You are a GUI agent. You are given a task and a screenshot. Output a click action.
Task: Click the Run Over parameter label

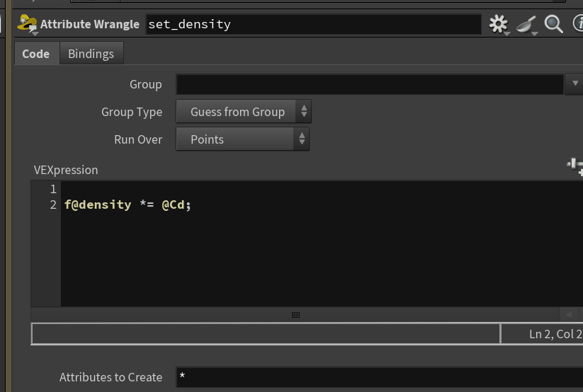coord(138,139)
